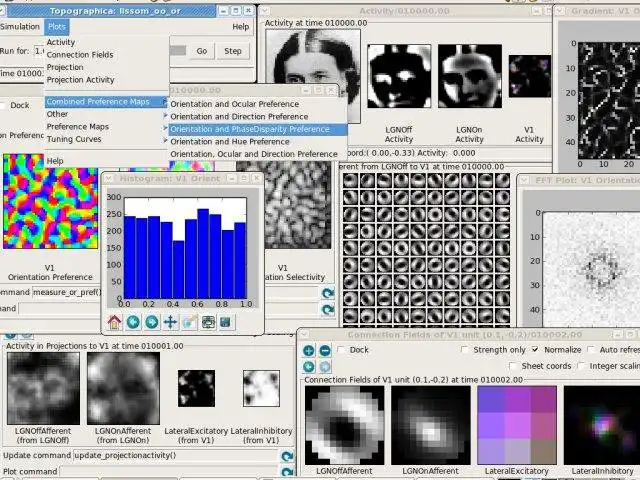Click the plus enlarge icon in Connection Fields
Image resolution: width=640 pixels, height=480 pixels.
tap(309, 351)
